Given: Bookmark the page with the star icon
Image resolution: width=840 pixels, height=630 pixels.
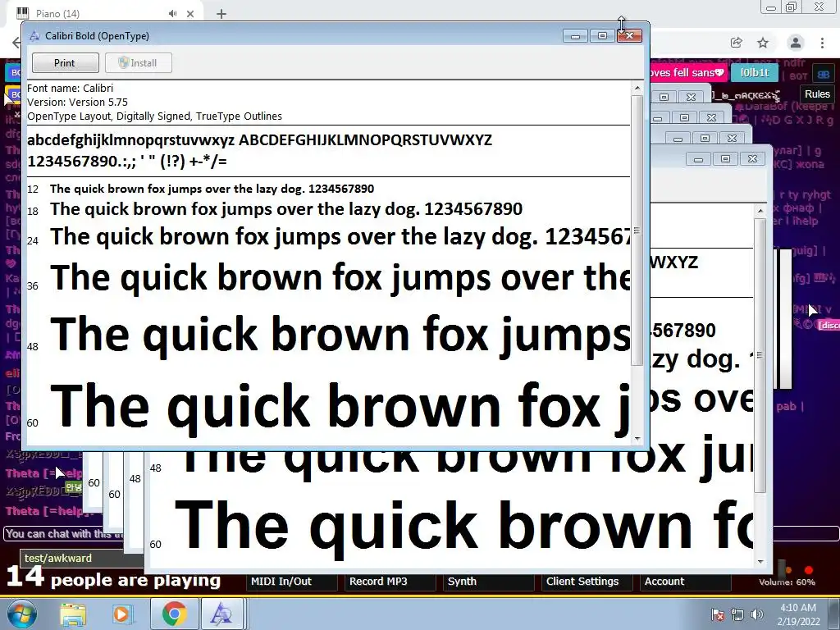Looking at the screenshot, I should (763, 43).
